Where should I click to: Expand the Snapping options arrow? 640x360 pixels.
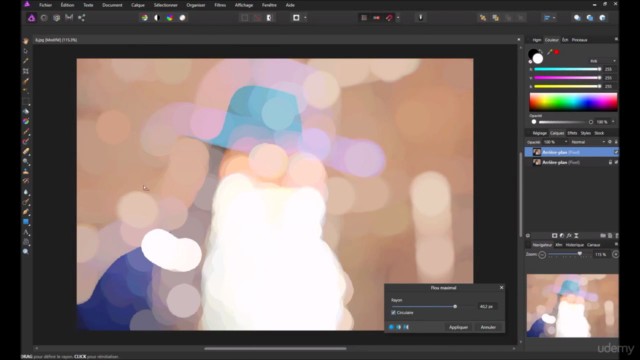point(398,18)
